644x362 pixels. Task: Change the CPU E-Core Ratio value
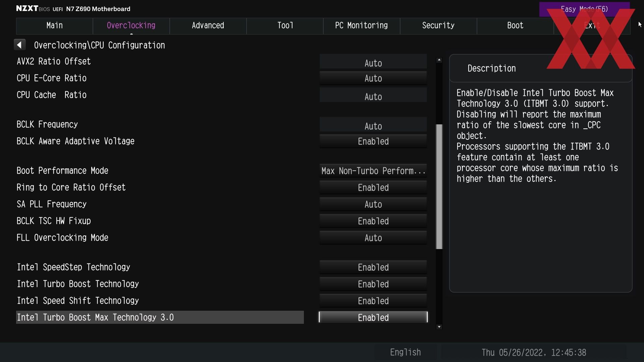point(373,78)
